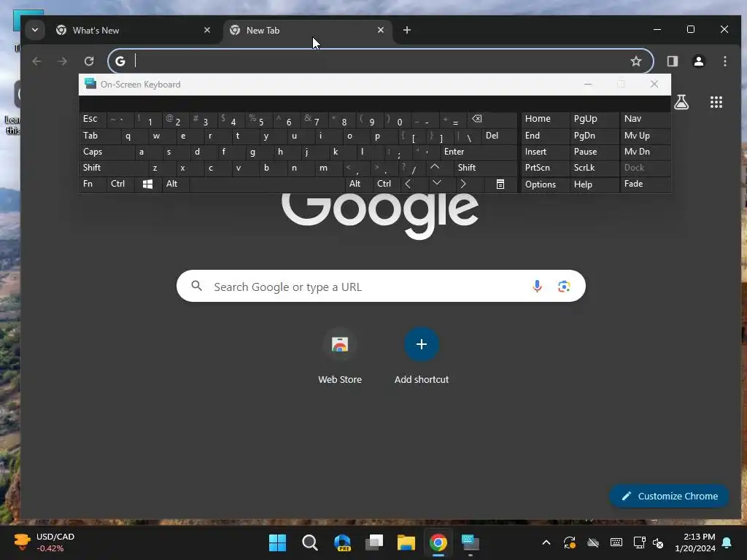Click the spacebar on On-Screen Keyboard
The width and height of the screenshot is (747, 560).
pyautogui.click(x=267, y=184)
